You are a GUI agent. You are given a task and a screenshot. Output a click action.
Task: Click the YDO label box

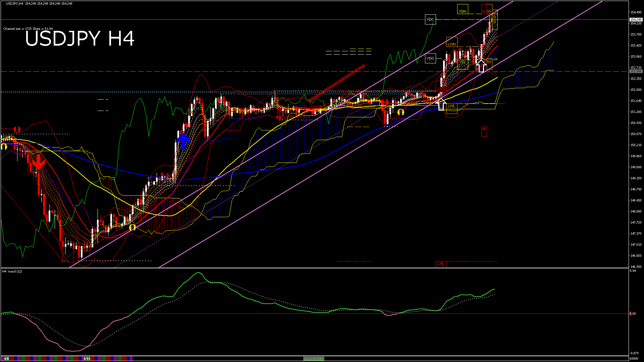[x=430, y=58]
